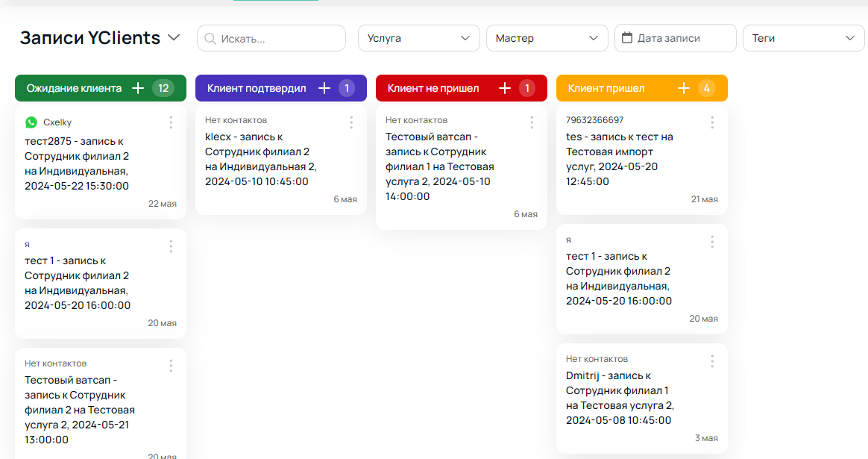
Task: Expand the Записи YClients board selector chevron
Action: click(174, 38)
